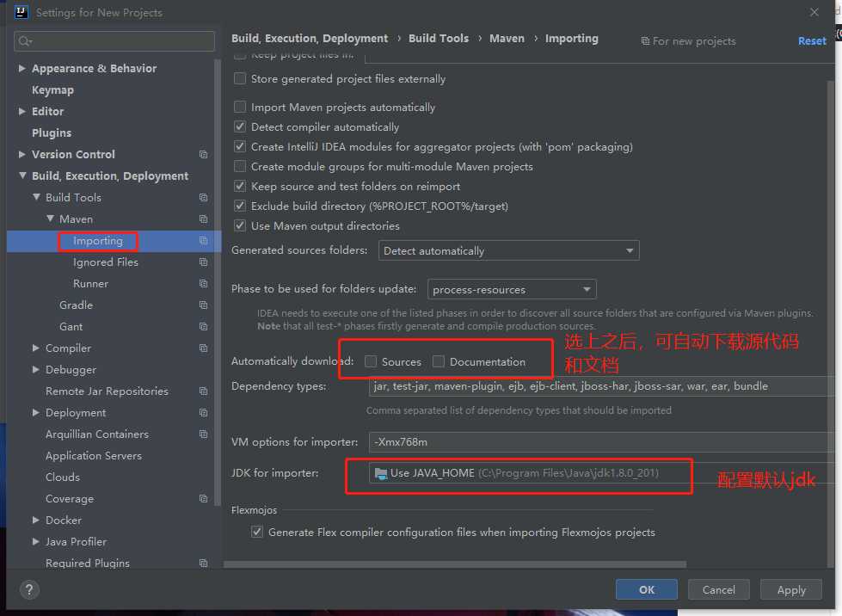Expand Appearance & Behavior tree node

point(22,68)
